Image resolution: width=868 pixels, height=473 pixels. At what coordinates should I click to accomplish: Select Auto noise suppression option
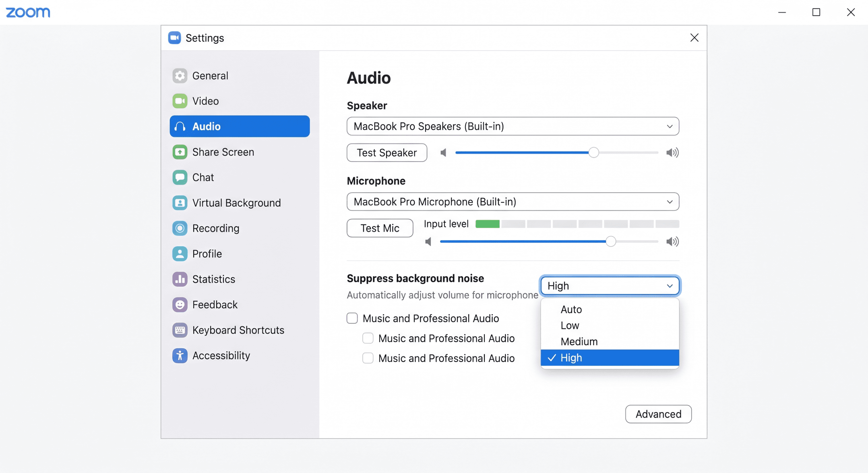tap(610, 309)
